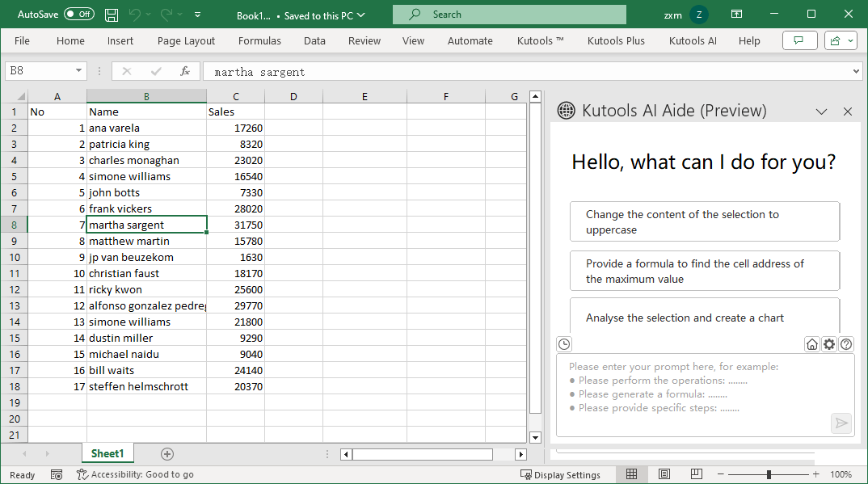Click the Kutools AI help icon
Image resolution: width=868 pixels, height=484 pixels.
tap(846, 344)
